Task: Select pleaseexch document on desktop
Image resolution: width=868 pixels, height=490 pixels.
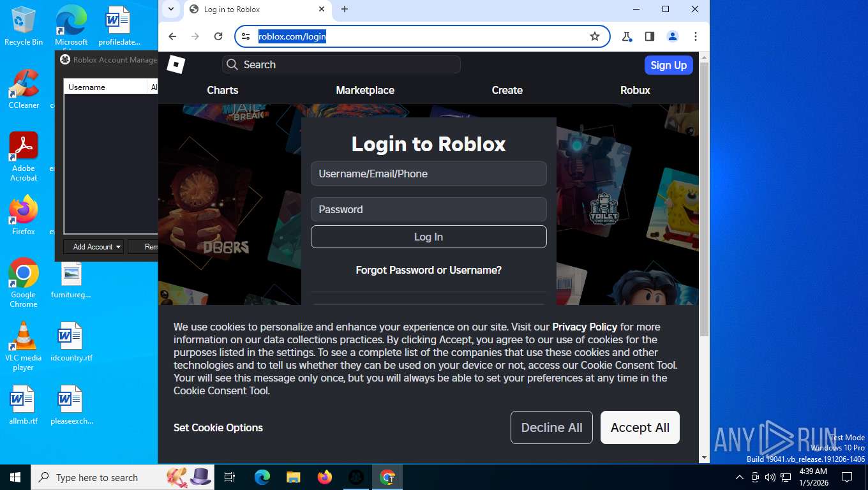Action: coord(71,405)
